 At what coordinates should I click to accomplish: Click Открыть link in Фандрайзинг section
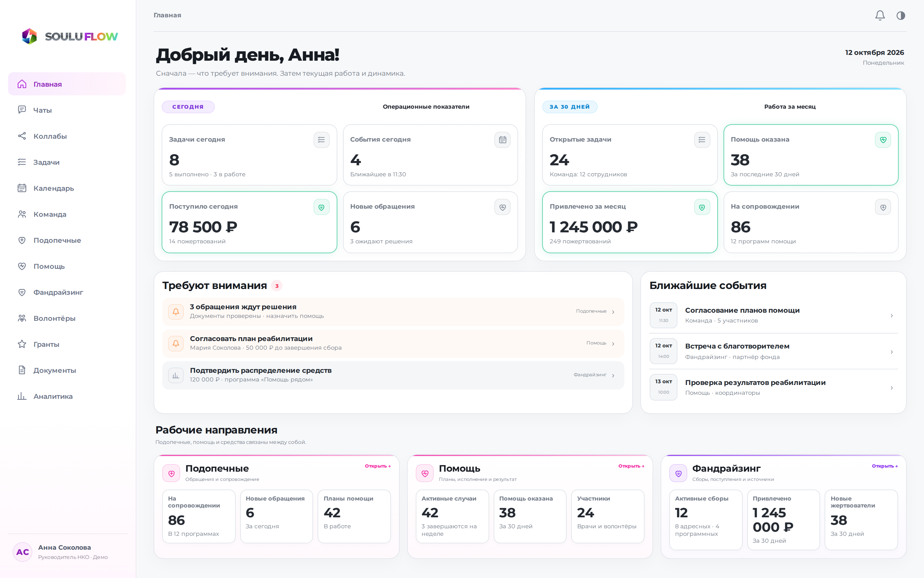click(x=885, y=466)
